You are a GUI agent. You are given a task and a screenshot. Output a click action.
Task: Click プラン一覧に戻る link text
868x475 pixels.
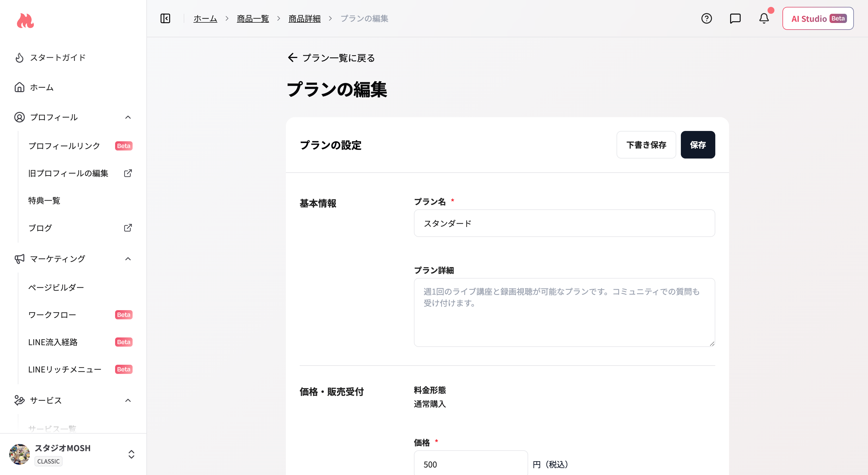click(339, 58)
